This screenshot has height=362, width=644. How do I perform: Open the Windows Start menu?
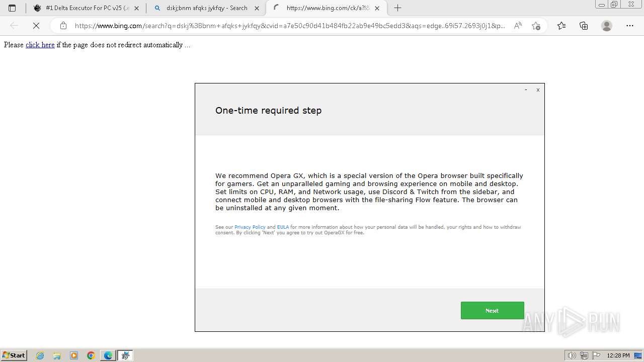(14, 355)
